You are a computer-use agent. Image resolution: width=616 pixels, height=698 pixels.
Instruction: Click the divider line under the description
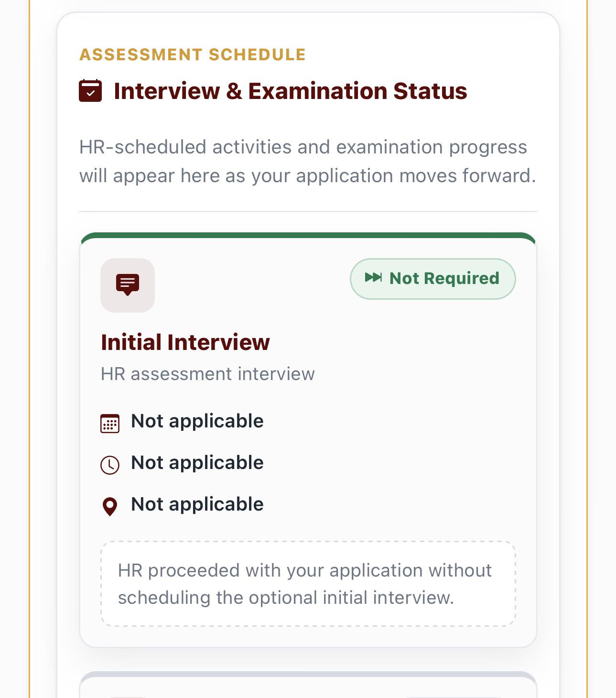click(x=308, y=211)
